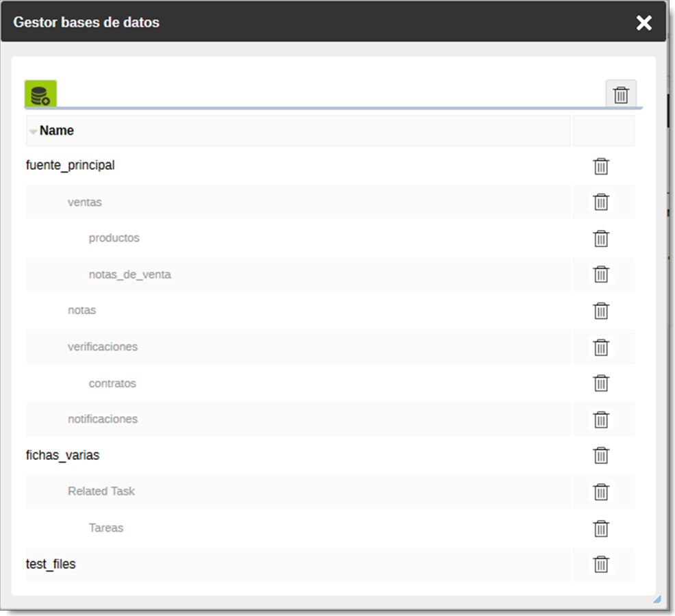Select the notas table entry
The image size is (675, 616).
point(81,311)
